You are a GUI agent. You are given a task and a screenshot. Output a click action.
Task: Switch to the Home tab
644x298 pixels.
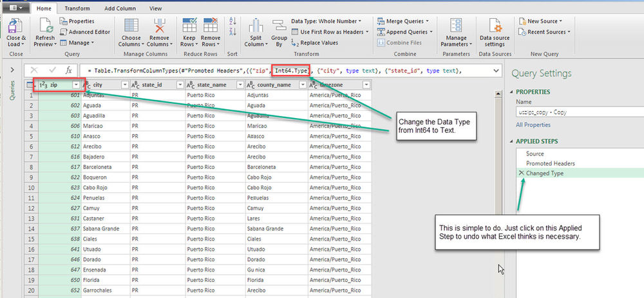[x=44, y=8]
